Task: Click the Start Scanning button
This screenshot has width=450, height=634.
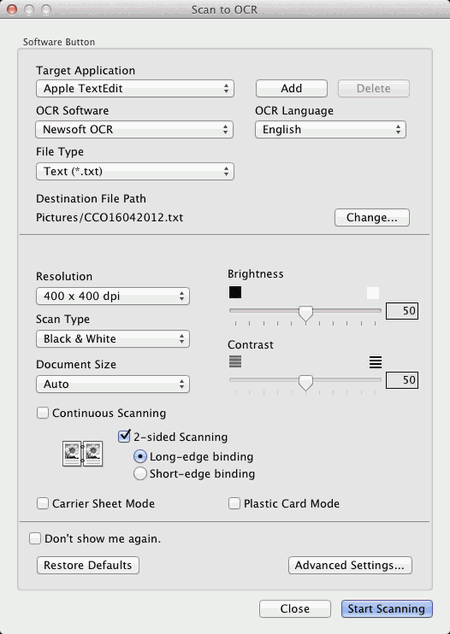Action: (x=387, y=609)
